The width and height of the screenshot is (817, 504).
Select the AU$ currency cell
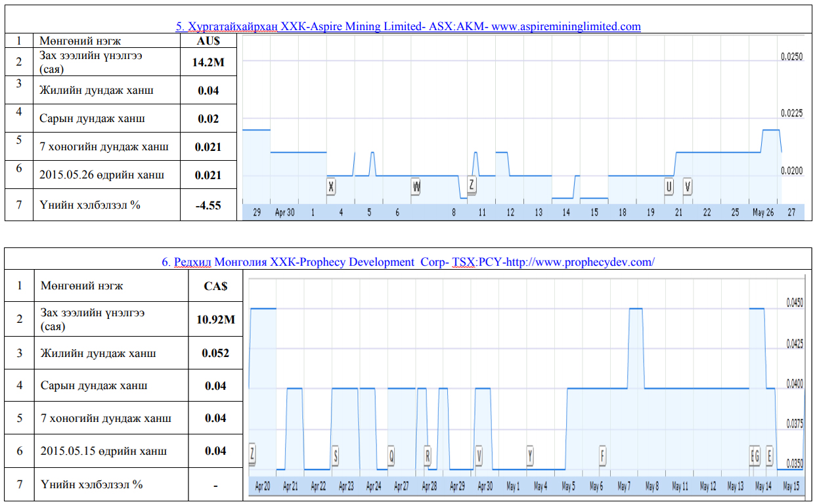[208, 41]
